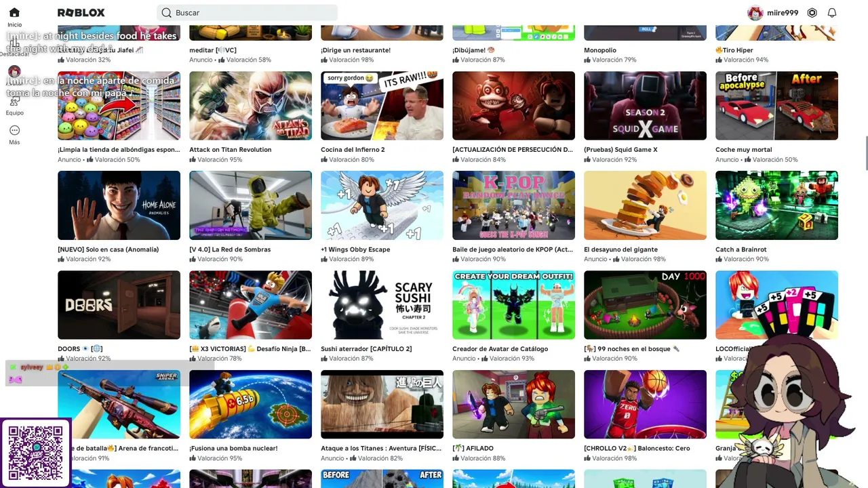Go to the Inicio home icon
The height and width of the screenshot is (488, 868).
14,13
